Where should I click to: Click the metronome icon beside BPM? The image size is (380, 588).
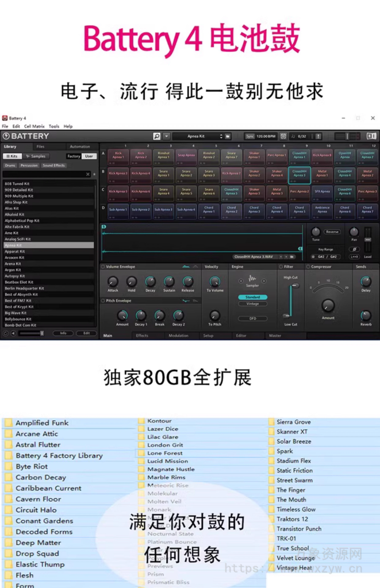283,136
